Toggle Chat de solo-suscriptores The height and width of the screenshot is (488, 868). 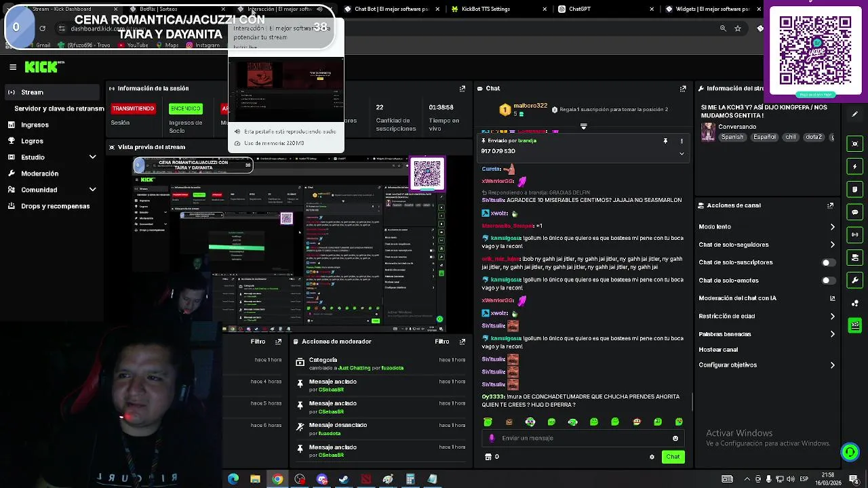point(827,262)
